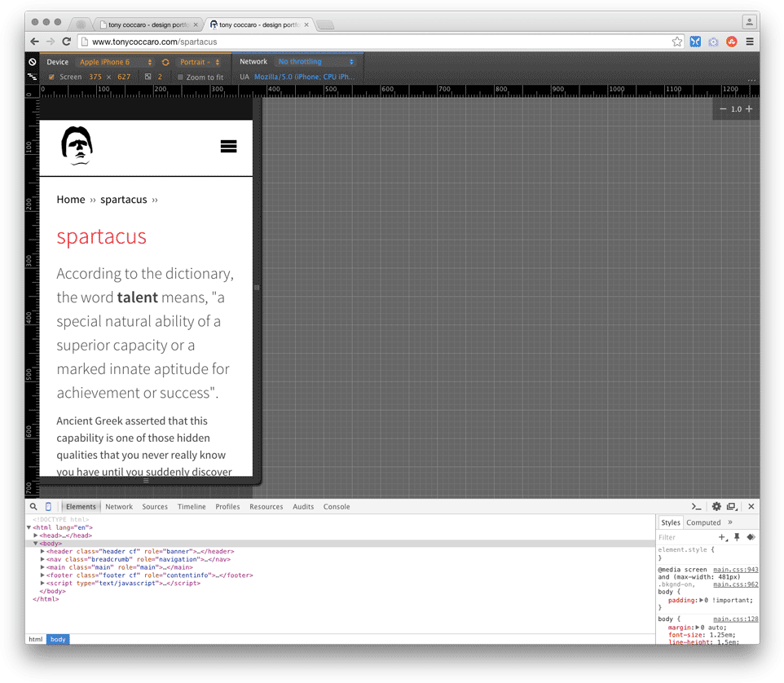The width and height of the screenshot is (784, 683).
Task: Click the browser forward arrow
Action: pos(51,42)
